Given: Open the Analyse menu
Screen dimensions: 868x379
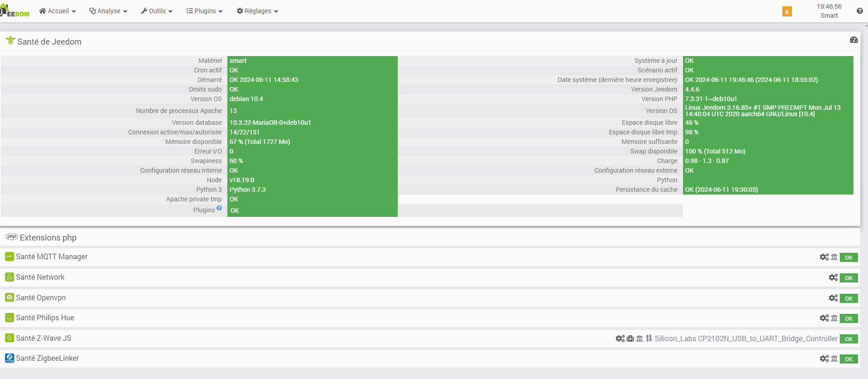Looking at the screenshot, I should pyautogui.click(x=108, y=11).
